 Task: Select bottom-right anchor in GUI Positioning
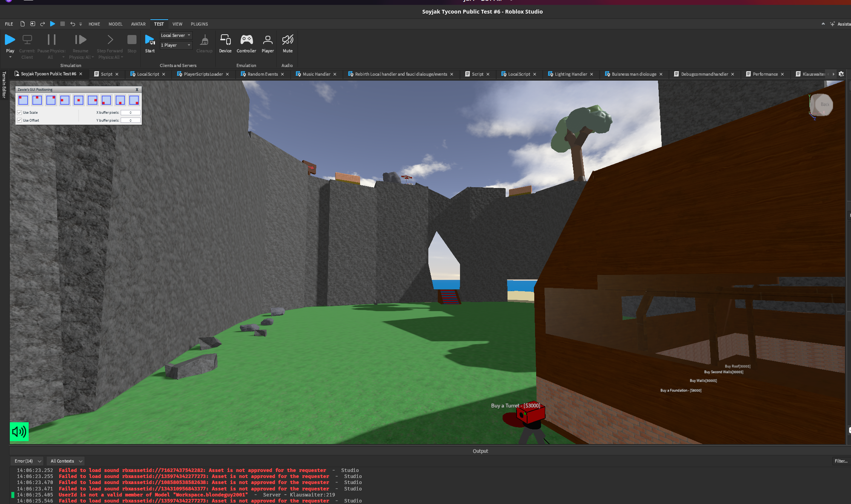tap(134, 100)
